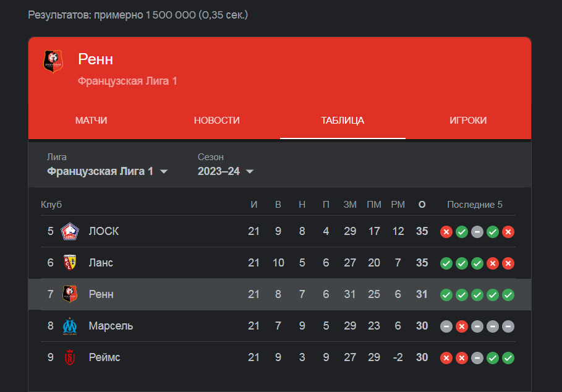The width and height of the screenshot is (562, 392).
Task: Click the Rennes crest in the red header
Action: tap(53, 61)
